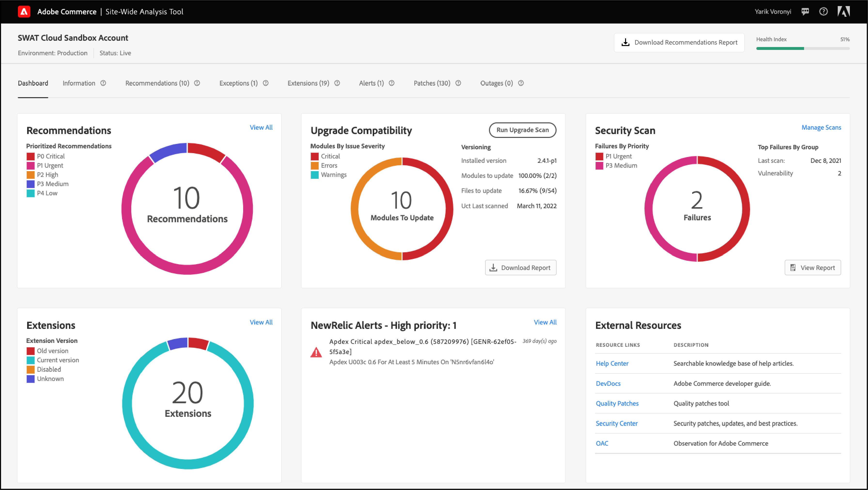Expand the Alerts tab indicator
This screenshot has width=868, height=490.
[392, 83]
